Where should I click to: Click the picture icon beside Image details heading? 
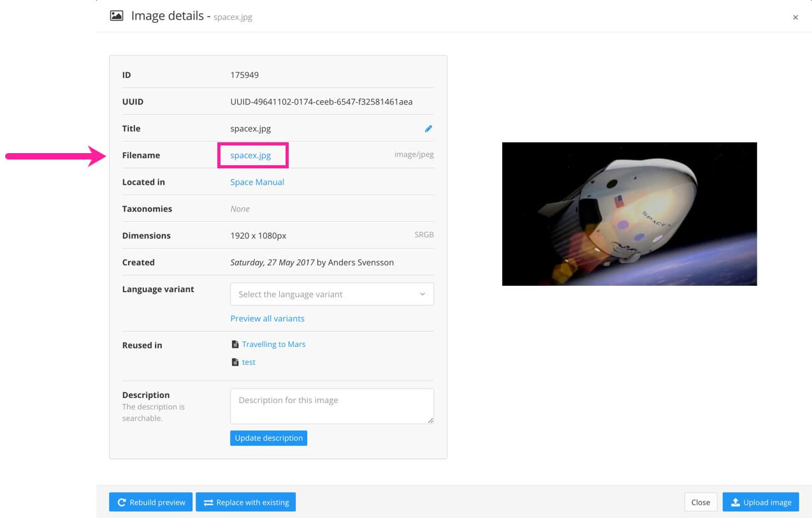tap(117, 16)
